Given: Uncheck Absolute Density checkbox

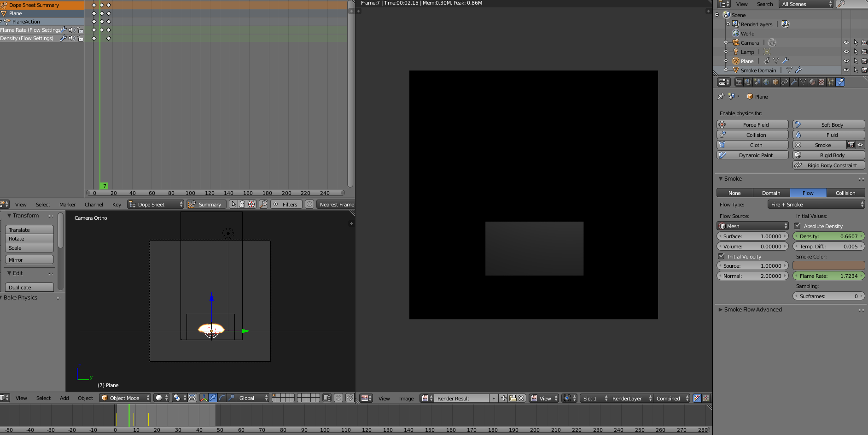Looking at the screenshot, I should pos(798,226).
